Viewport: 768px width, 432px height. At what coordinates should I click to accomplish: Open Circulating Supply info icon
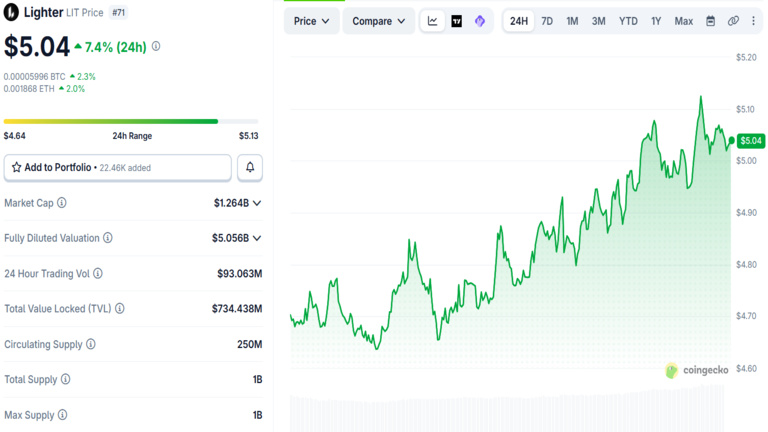pyautogui.click(x=91, y=344)
